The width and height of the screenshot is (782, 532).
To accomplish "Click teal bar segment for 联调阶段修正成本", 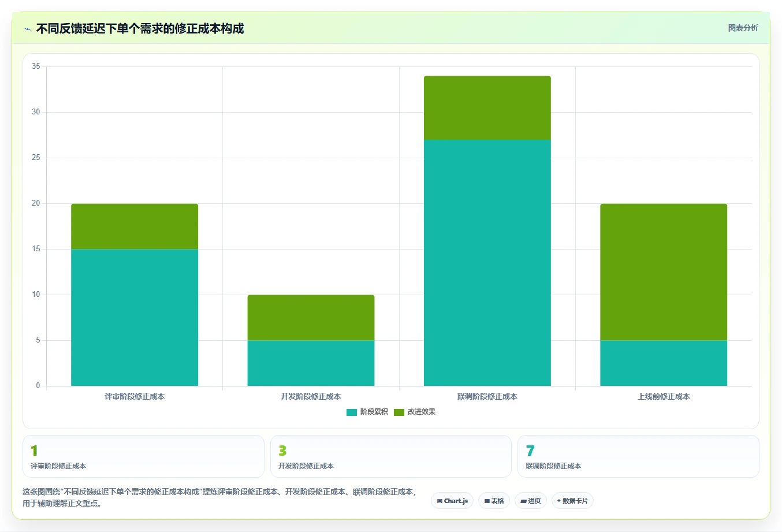I will 487,263.
